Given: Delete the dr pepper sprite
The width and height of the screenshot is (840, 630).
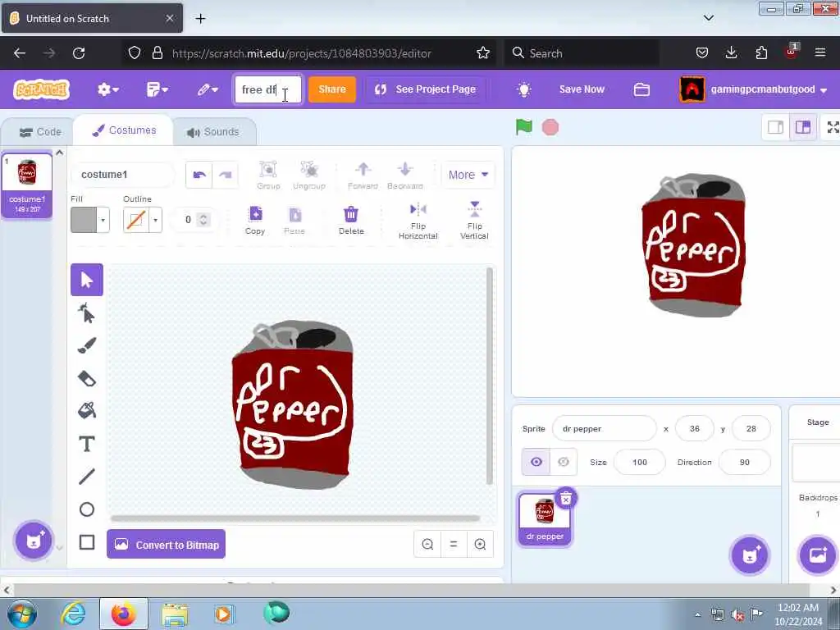Looking at the screenshot, I should pyautogui.click(x=566, y=499).
